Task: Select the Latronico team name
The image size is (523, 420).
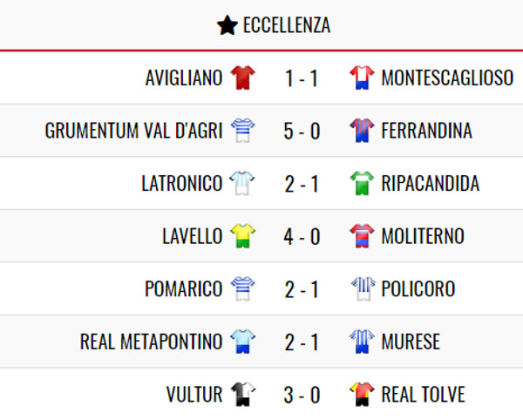Action: pos(181,184)
